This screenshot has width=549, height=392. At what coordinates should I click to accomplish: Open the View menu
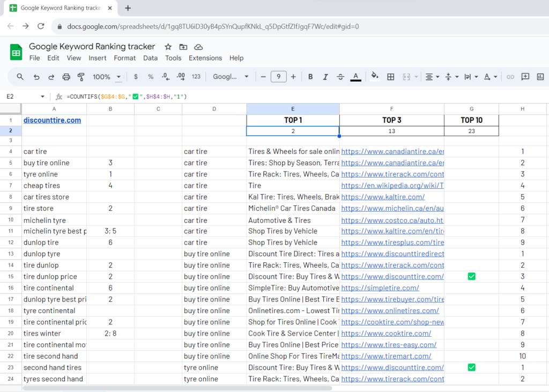pyautogui.click(x=74, y=58)
